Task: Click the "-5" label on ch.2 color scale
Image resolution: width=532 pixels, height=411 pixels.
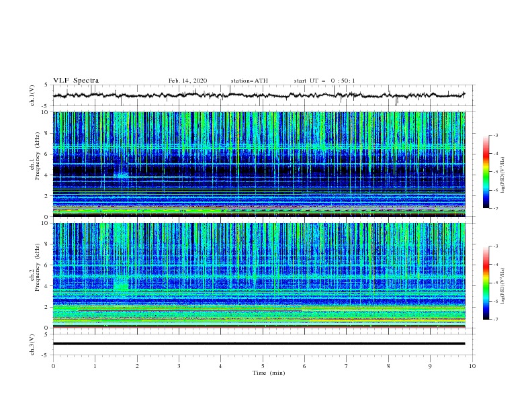Action: click(495, 283)
